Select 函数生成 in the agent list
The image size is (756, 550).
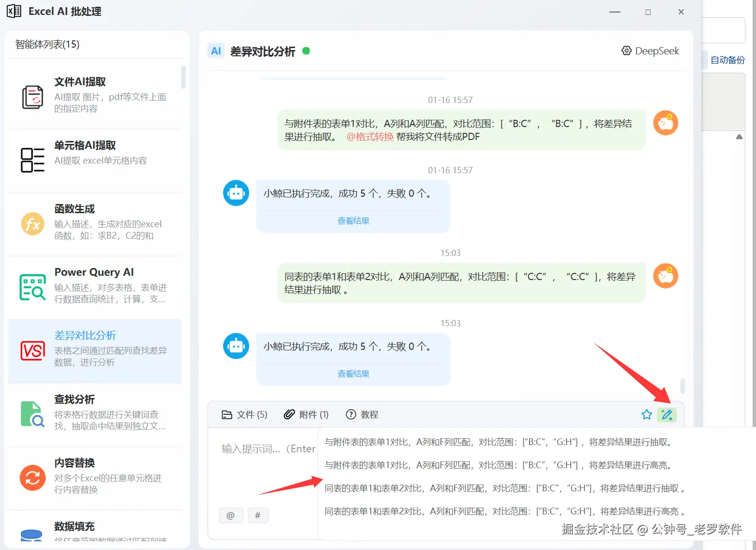(x=95, y=224)
